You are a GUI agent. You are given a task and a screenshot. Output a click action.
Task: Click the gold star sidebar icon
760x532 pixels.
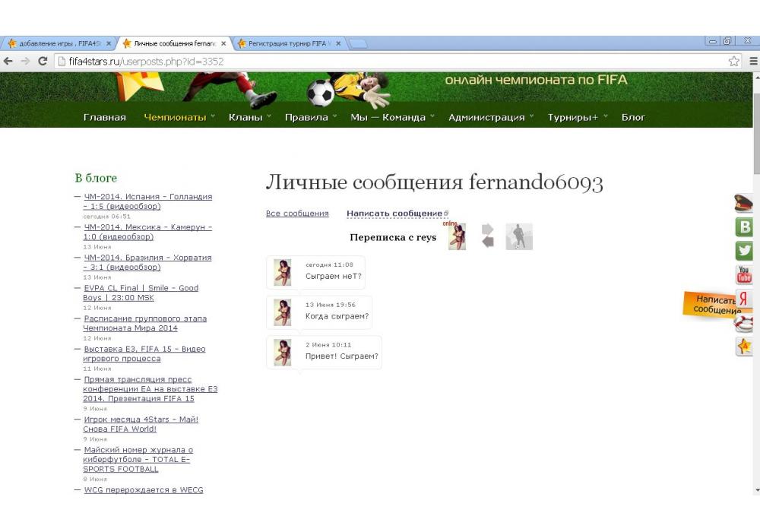(x=744, y=347)
